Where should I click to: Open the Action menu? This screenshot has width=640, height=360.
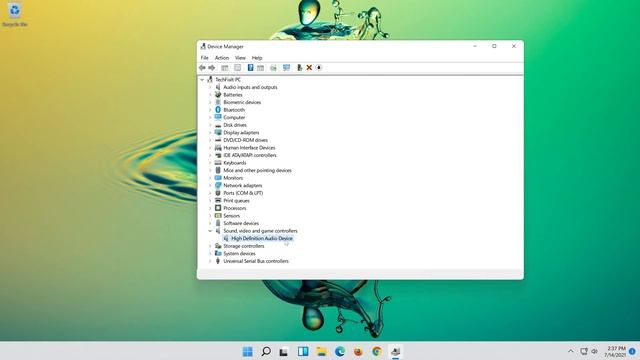click(x=222, y=58)
